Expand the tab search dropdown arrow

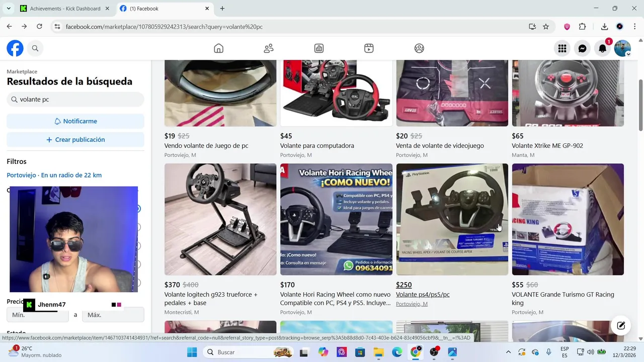pos(9,9)
